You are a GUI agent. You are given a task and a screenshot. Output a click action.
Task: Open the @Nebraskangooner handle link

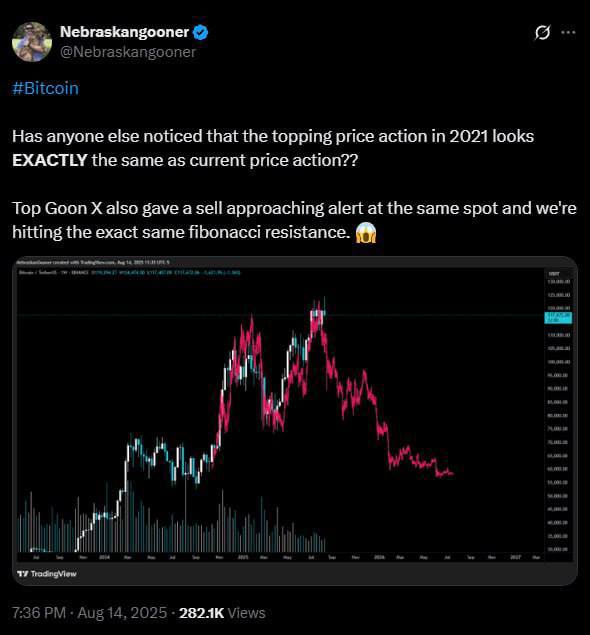pyautogui.click(x=128, y=52)
